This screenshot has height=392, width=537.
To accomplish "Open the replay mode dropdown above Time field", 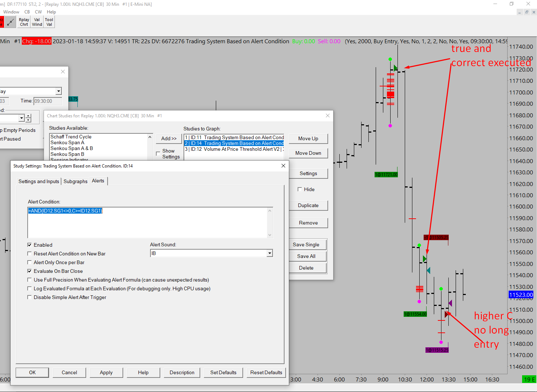I will 58,91.
